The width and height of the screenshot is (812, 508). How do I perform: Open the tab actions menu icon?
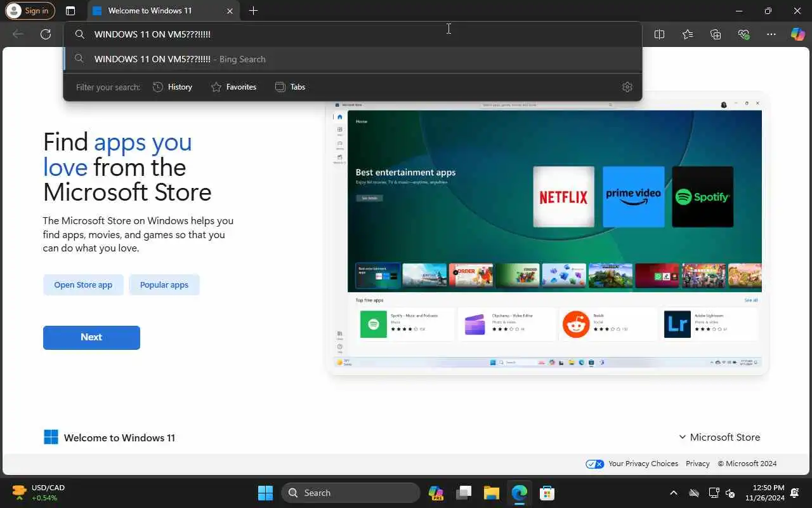tap(70, 11)
